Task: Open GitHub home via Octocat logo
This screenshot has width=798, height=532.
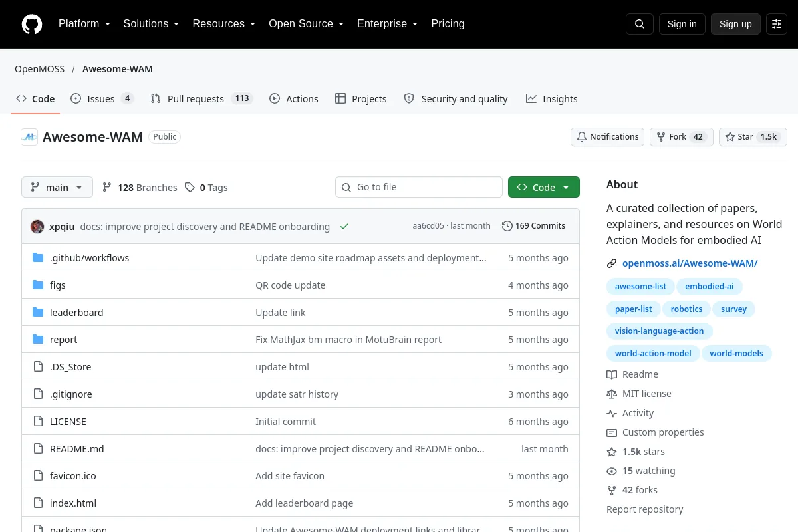Action: coord(32,24)
